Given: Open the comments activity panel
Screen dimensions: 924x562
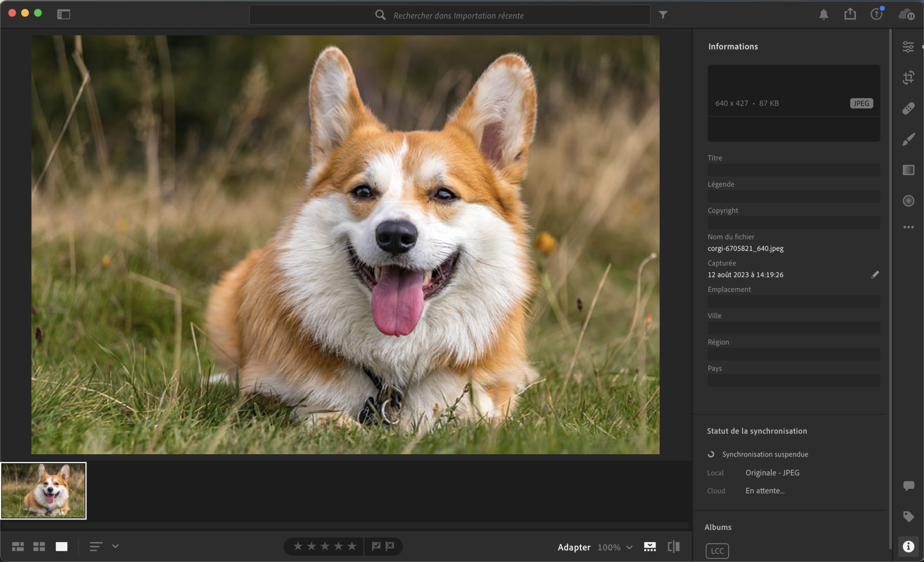Looking at the screenshot, I should point(908,486).
